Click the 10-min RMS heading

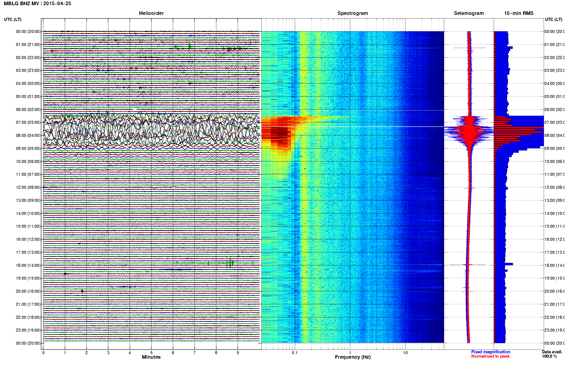pos(519,13)
